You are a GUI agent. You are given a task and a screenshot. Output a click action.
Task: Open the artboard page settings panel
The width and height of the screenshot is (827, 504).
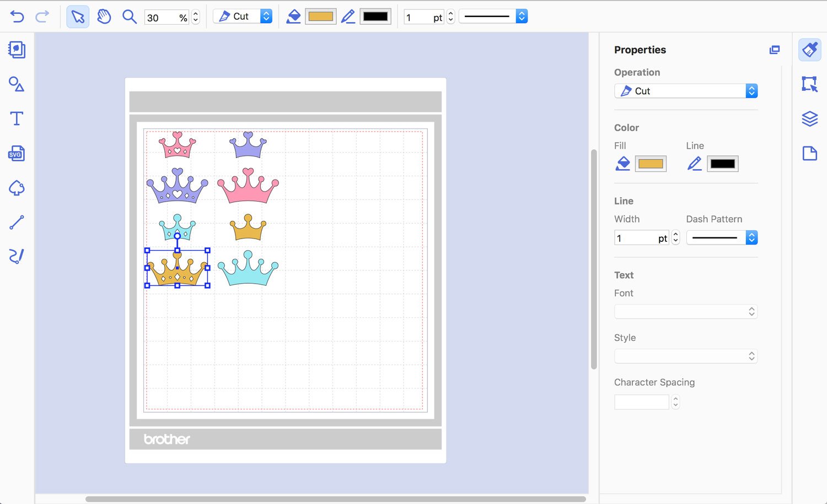809,153
